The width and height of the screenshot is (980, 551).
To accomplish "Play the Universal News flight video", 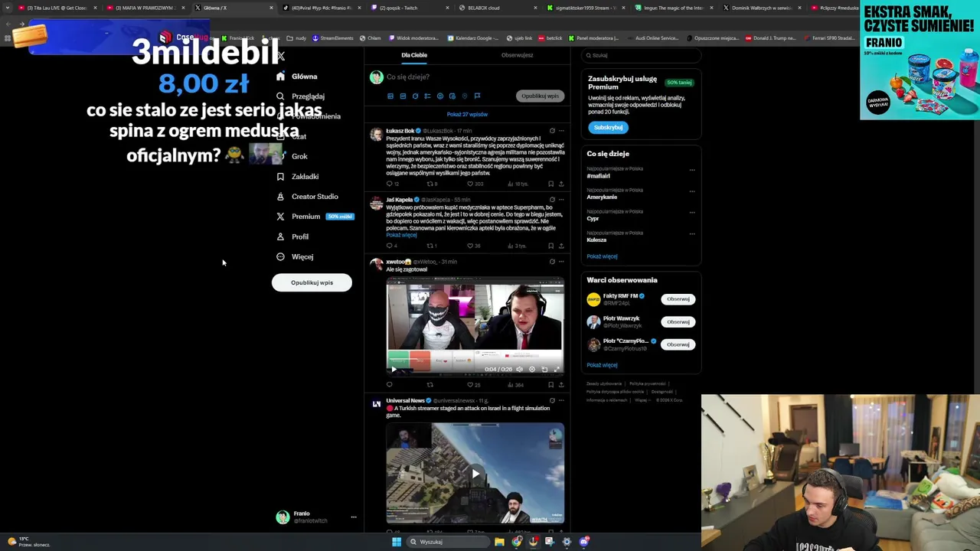I will click(x=475, y=474).
